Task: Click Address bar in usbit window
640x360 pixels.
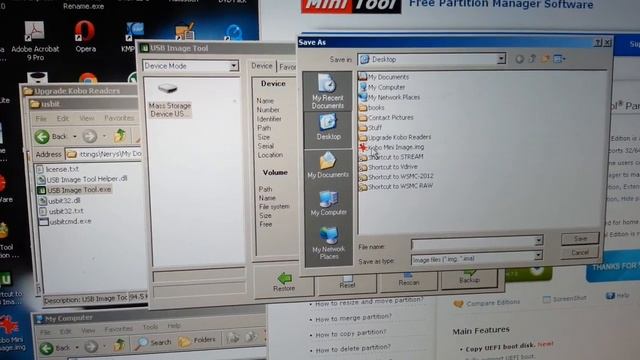Action: pos(103,154)
